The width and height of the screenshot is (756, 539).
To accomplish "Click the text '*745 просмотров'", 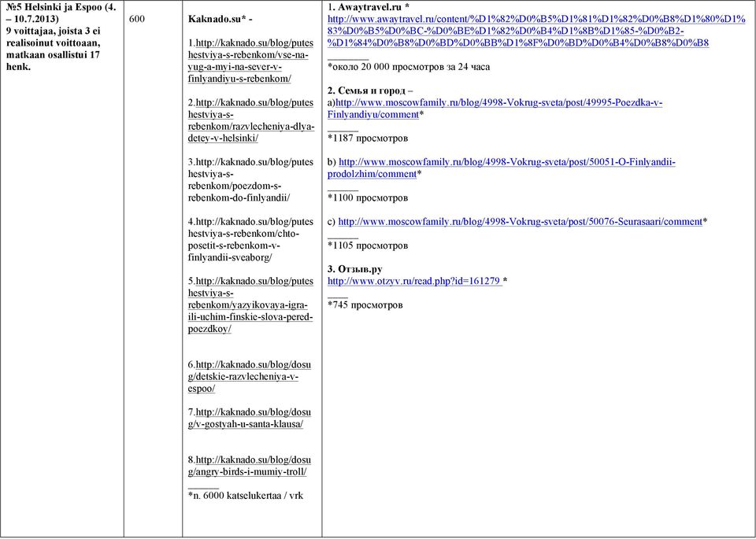I will [365, 305].
